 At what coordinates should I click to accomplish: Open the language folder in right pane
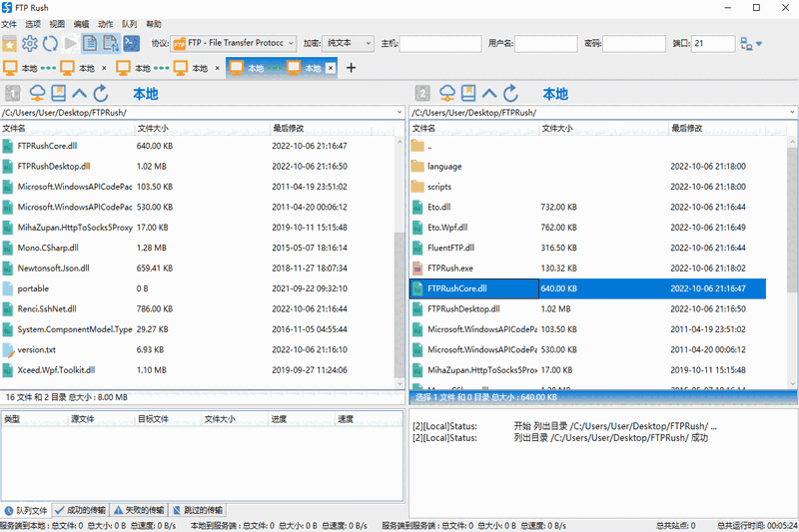click(443, 166)
